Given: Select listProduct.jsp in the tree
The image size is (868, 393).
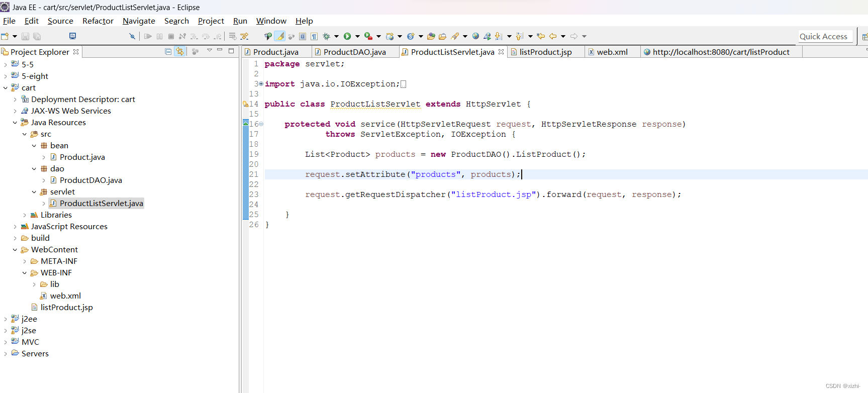Looking at the screenshot, I should coord(66,308).
